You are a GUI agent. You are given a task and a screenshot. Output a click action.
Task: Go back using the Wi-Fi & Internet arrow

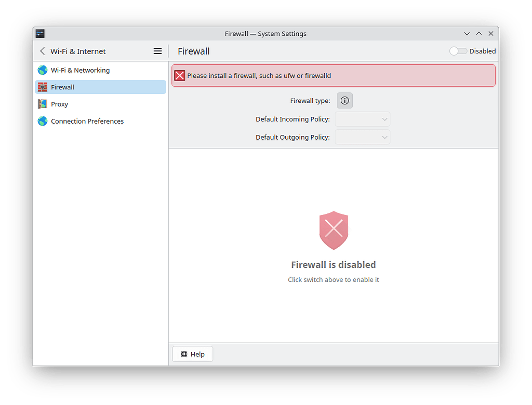click(x=42, y=51)
